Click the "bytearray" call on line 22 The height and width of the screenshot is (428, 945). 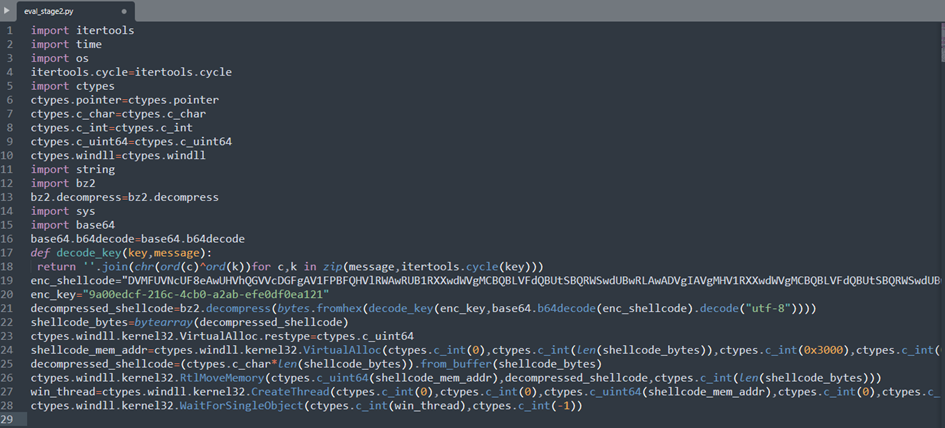pyautogui.click(x=164, y=323)
